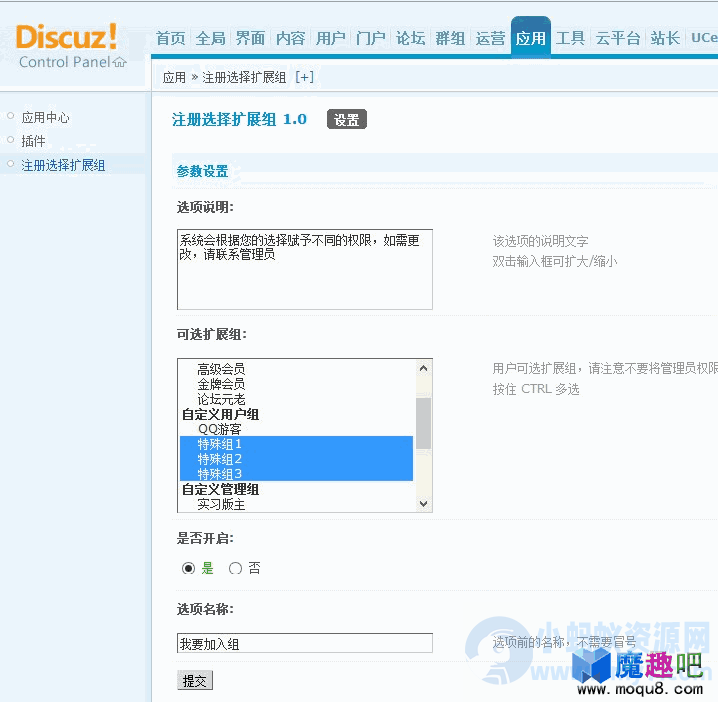The width and height of the screenshot is (718, 702).
Task: Select 金牌会员 in the group list
Action: click(221, 384)
